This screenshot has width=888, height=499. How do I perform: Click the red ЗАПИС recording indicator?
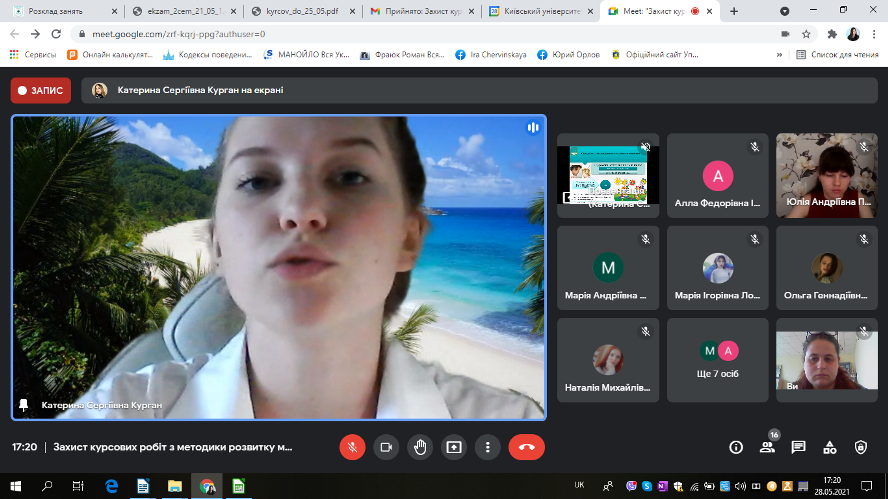pos(39,91)
